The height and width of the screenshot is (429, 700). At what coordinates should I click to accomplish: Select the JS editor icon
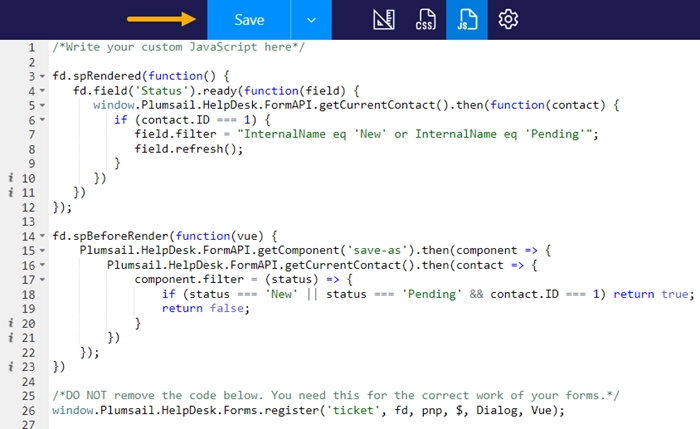[x=467, y=20]
